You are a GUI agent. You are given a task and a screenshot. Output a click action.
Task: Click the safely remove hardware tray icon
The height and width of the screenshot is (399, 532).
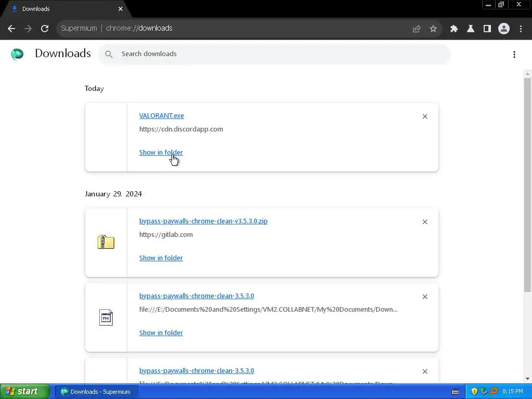point(484,392)
